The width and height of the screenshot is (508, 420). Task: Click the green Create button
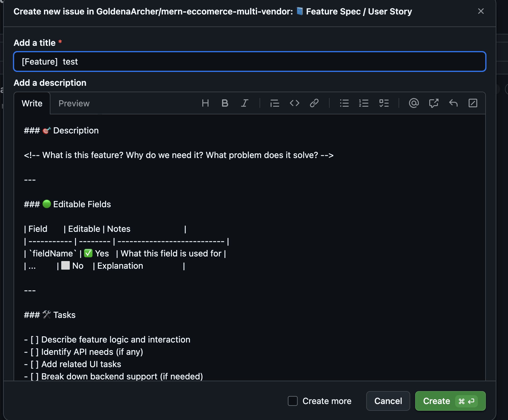click(x=450, y=401)
